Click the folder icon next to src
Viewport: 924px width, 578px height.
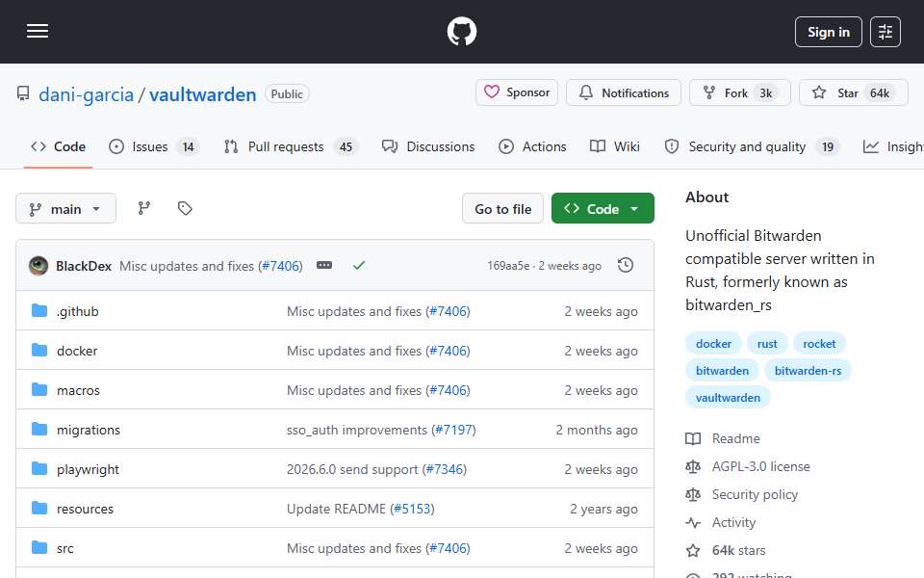click(x=39, y=548)
